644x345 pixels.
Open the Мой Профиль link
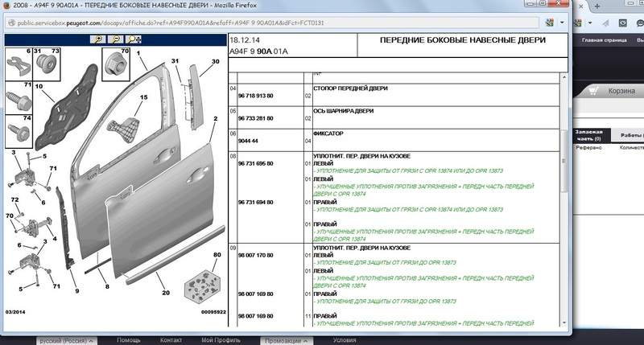221,340
